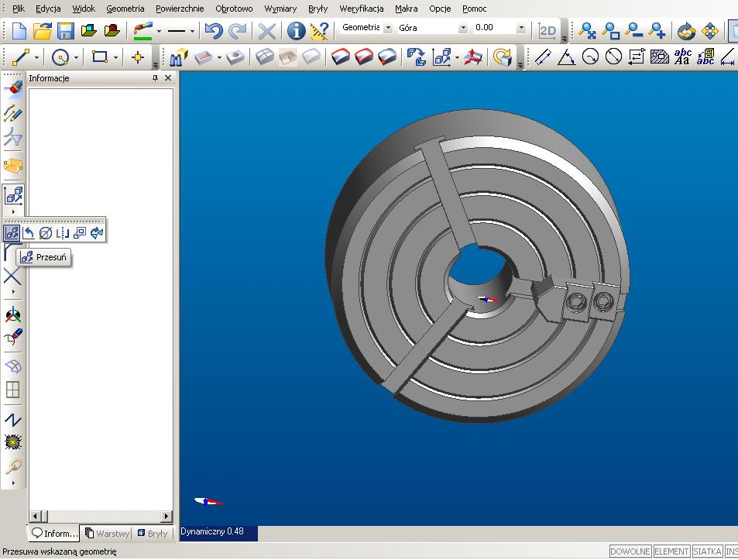Click the ruler with question mark icon
Viewport: 738px width, 560px height.
coord(320,31)
